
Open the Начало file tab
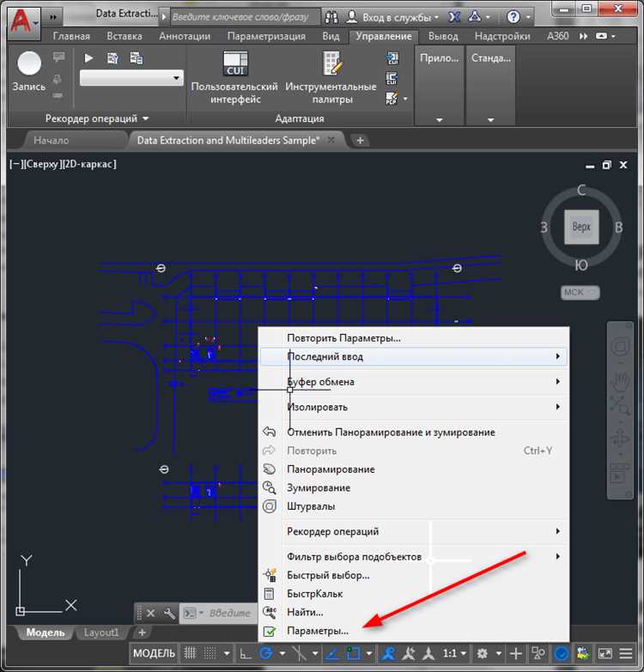(x=73, y=140)
